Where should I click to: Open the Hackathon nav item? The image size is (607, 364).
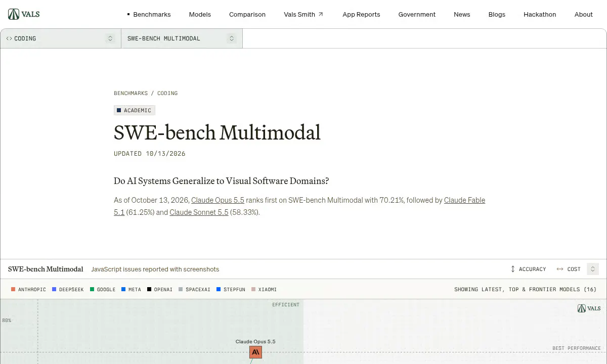(x=540, y=14)
